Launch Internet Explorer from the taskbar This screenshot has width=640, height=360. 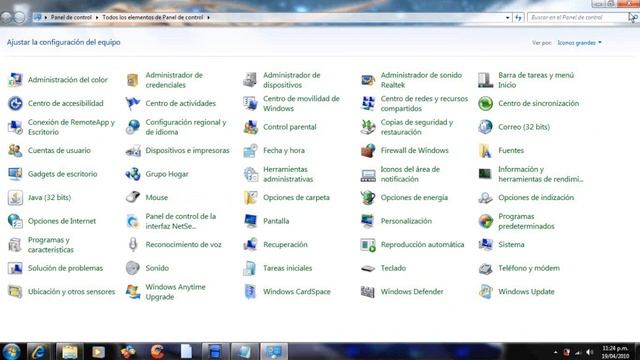pyautogui.click(x=39, y=351)
